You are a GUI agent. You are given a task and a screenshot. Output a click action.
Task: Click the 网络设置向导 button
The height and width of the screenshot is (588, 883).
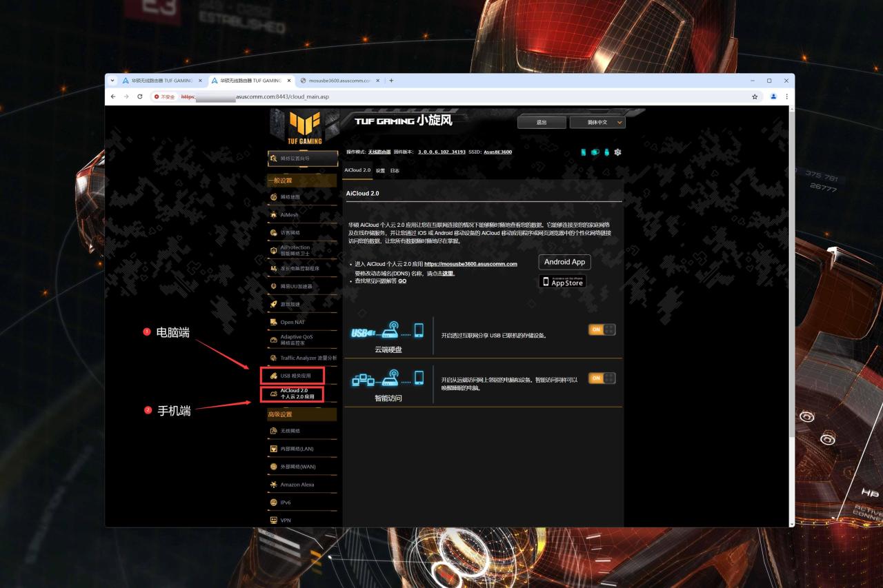[302, 159]
